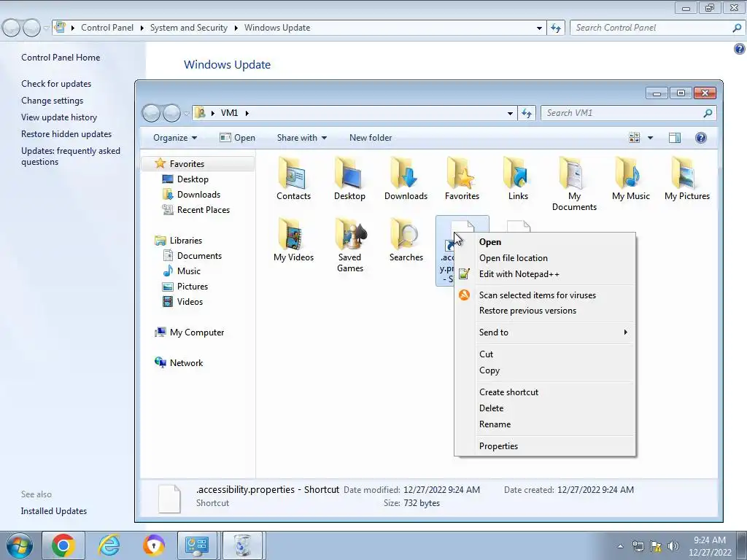Viewport: 747px width, 560px height.
Task: Open the Recycle Bin taskbar item
Action: [243, 545]
